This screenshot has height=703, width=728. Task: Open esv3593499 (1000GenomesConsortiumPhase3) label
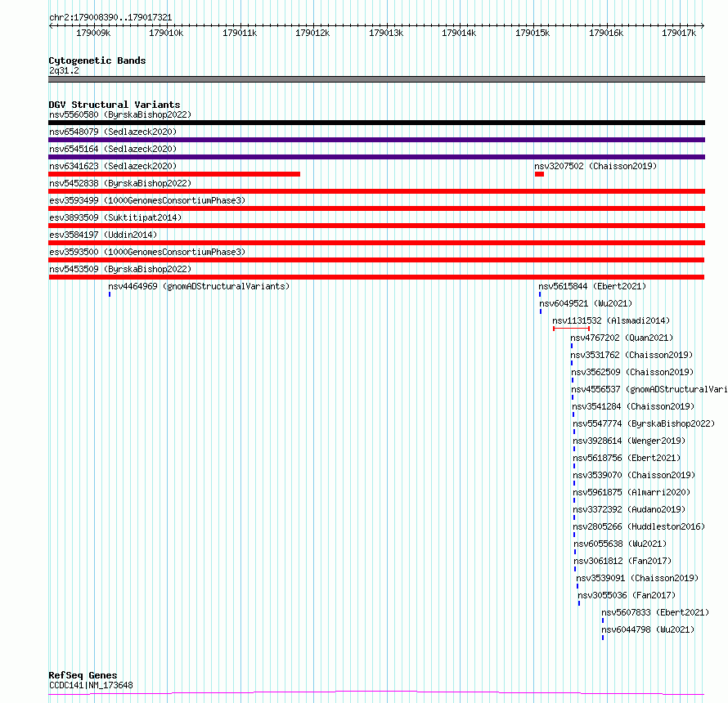pos(147,200)
